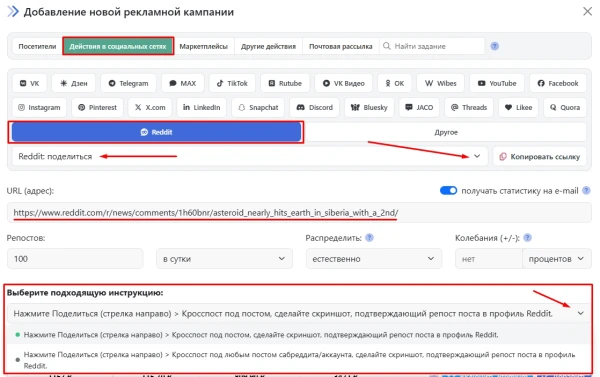
Task: Select first instruction Кросспост под постом option
Action: 299,335
